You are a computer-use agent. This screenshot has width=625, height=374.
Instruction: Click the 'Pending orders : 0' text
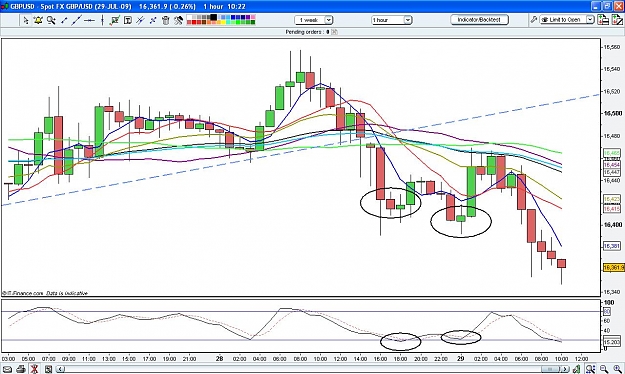pos(307,32)
